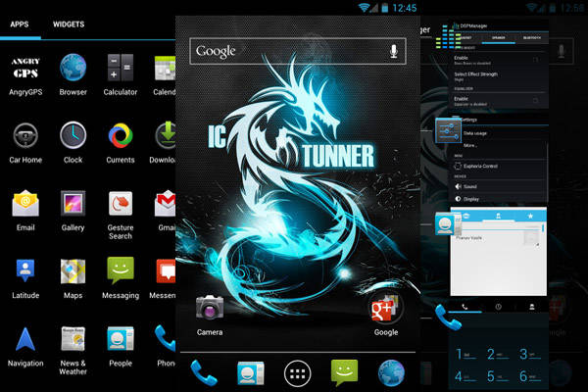588x392 pixels.
Task: Tap the Phone icon in the home dock
Action: tap(204, 372)
